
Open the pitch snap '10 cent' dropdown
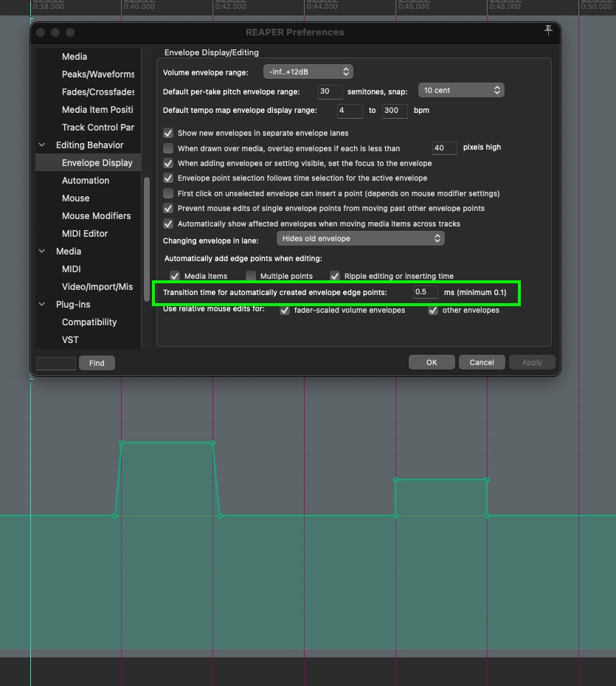[x=461, y=89]
